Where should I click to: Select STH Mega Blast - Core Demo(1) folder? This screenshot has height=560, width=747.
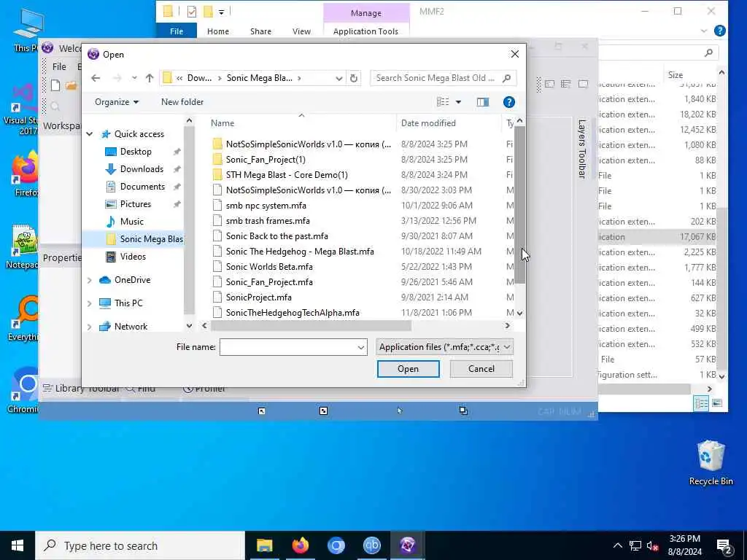(x=287, y=175)
